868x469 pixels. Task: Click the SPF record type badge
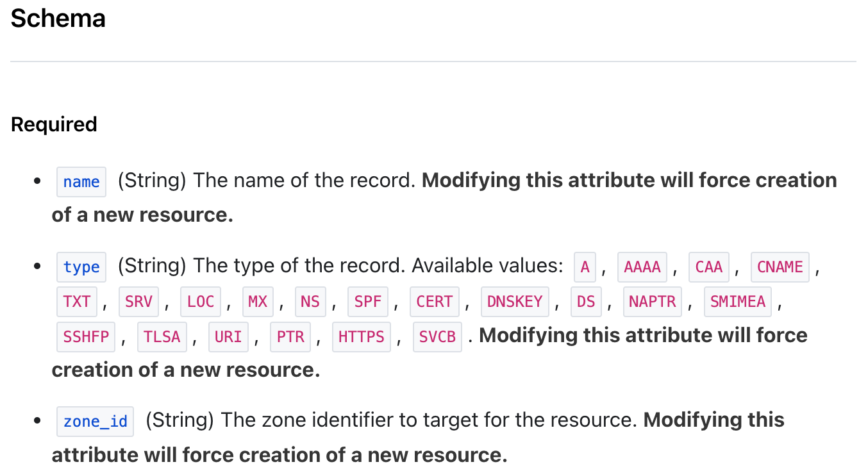(x=367, y=302)
